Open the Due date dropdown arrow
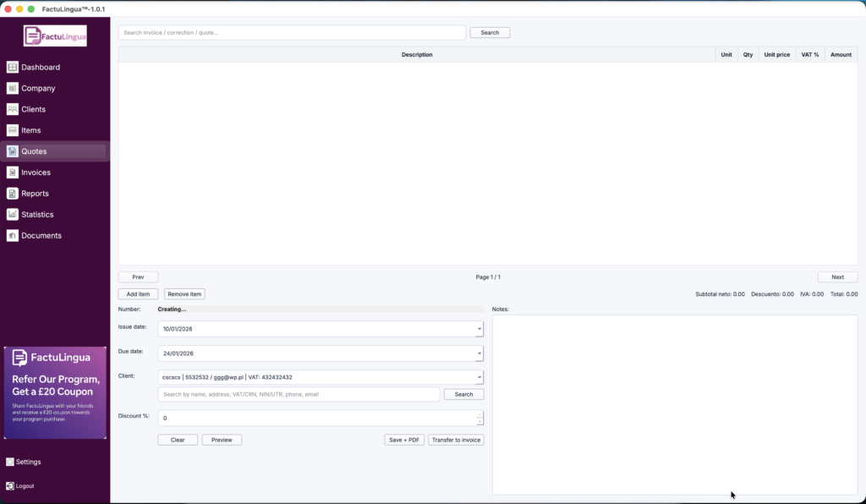The height and width of the screenshot is (504, 866). (479, 353)
